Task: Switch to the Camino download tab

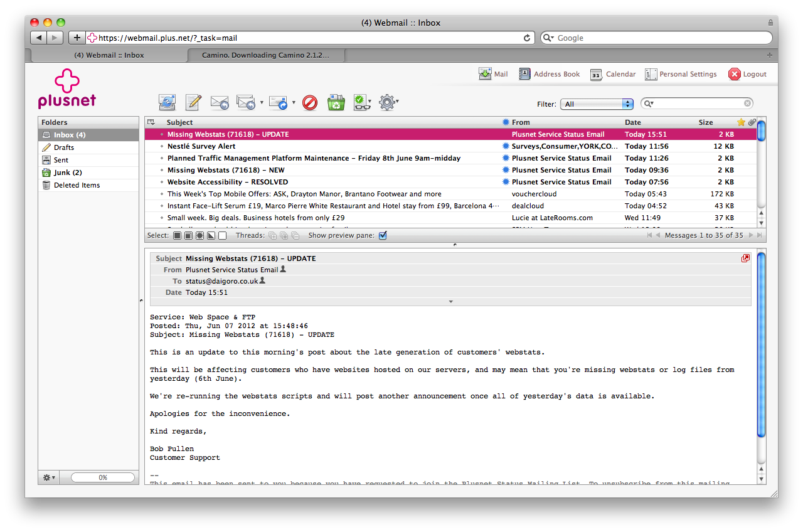Action: coord(265,55)
